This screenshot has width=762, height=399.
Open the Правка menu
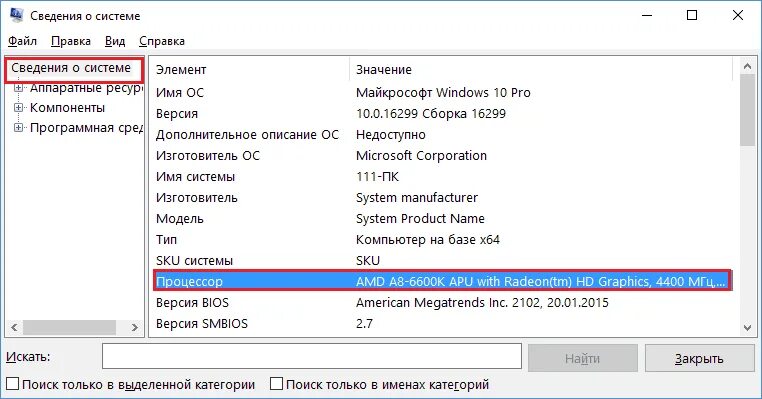(x=71, y=41)
